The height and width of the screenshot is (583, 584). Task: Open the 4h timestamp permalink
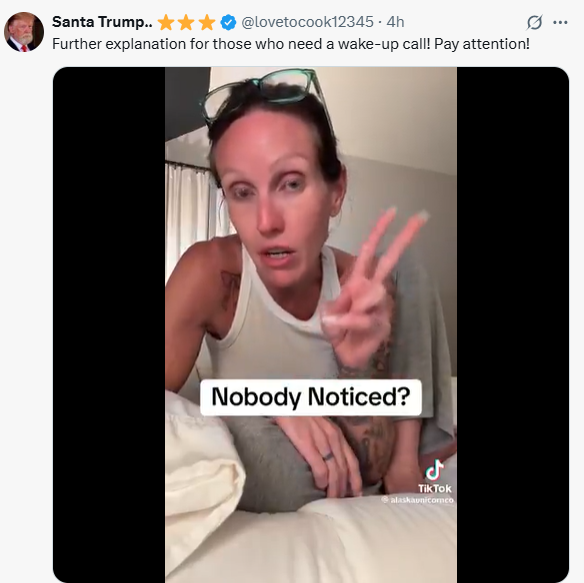pos(395,22)
